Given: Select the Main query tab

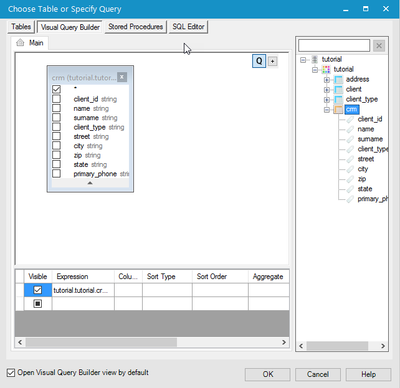Looking at the screenshot, I should (x=30, y=43).
